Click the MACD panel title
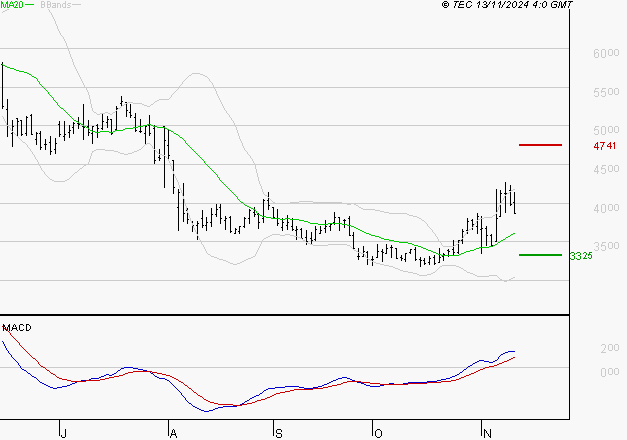This screenshot has height=440, width=627. pos(17,328)
